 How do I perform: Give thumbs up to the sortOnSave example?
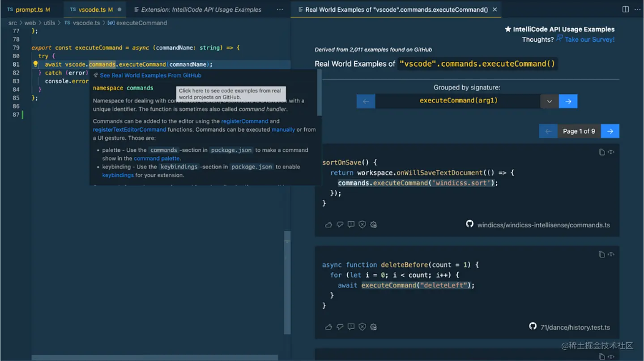coord(328,225)
